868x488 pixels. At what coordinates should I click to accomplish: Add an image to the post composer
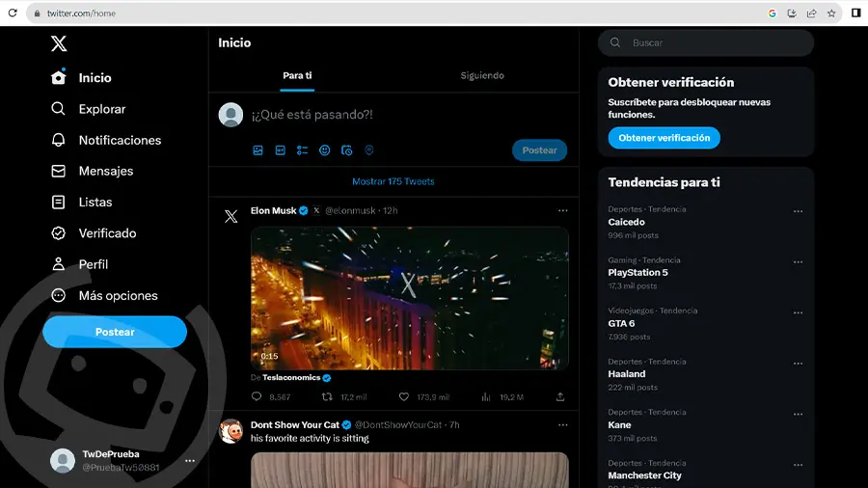258,149
